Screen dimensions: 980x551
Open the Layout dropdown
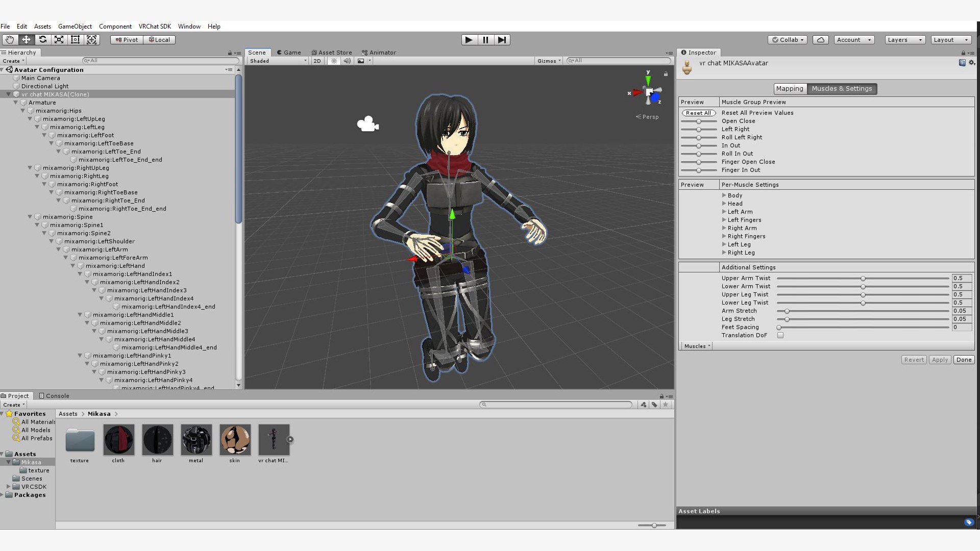point(951,40)
